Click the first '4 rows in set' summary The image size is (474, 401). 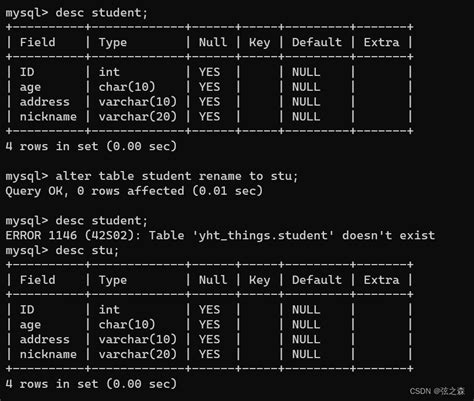tap(91, 146)
